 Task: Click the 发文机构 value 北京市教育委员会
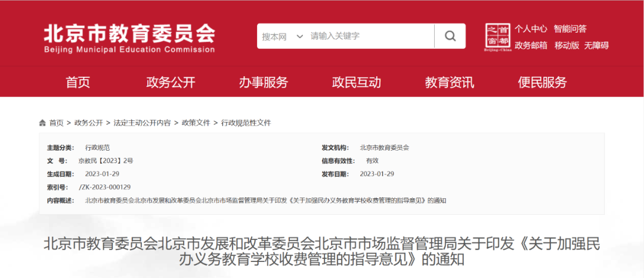[x=385, y=148]
